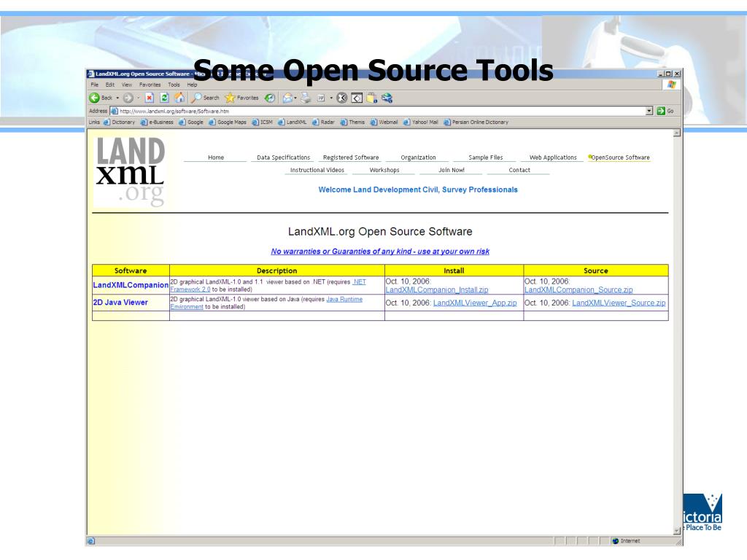Click the LandXML.org logo image
The width and height of the screenshot is (747, 560).
click(x=130, y=172)
